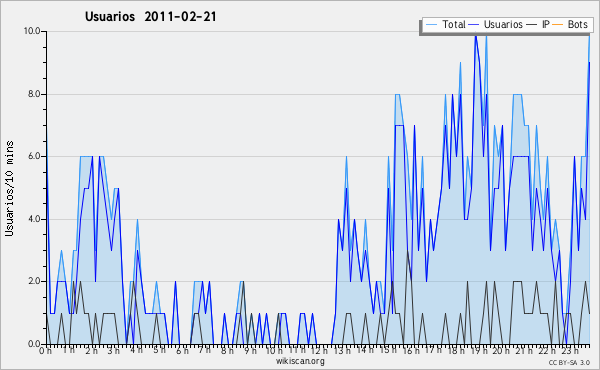Click the orange Bots legend line
This screenshot has width=600, height=370.
tap(558, 25)
